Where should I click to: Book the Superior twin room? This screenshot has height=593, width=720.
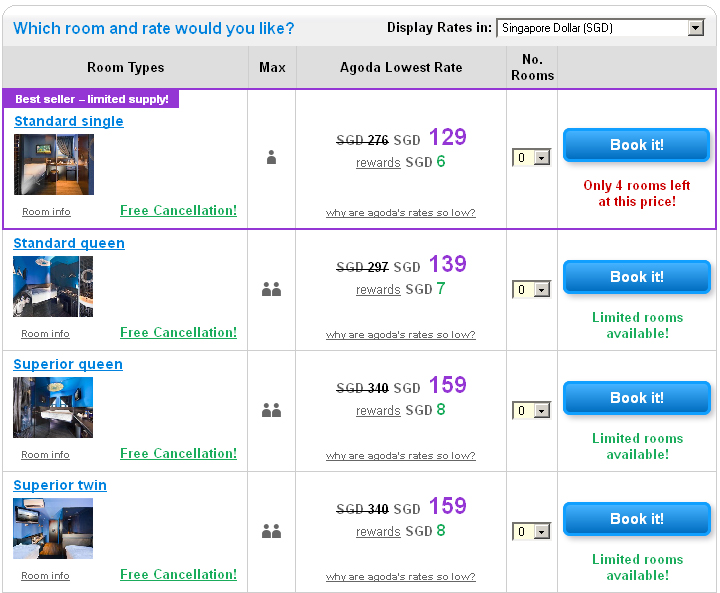(x=637, y=519)
